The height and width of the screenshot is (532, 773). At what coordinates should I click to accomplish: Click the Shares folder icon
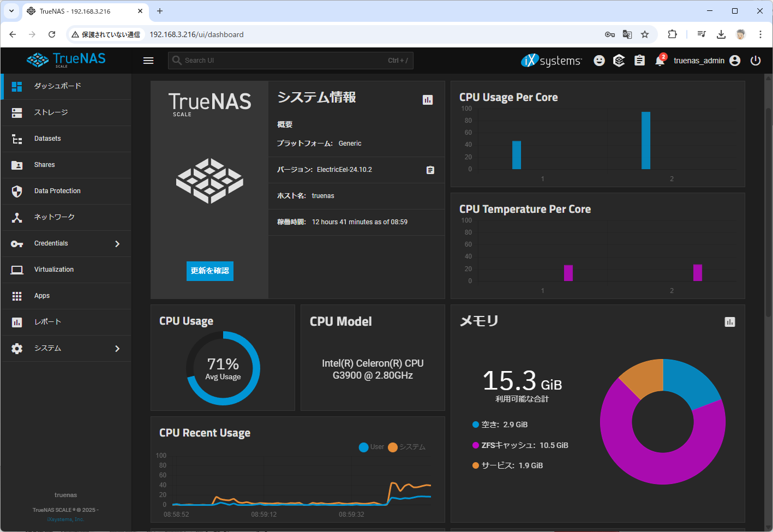[x=17, y=165]
